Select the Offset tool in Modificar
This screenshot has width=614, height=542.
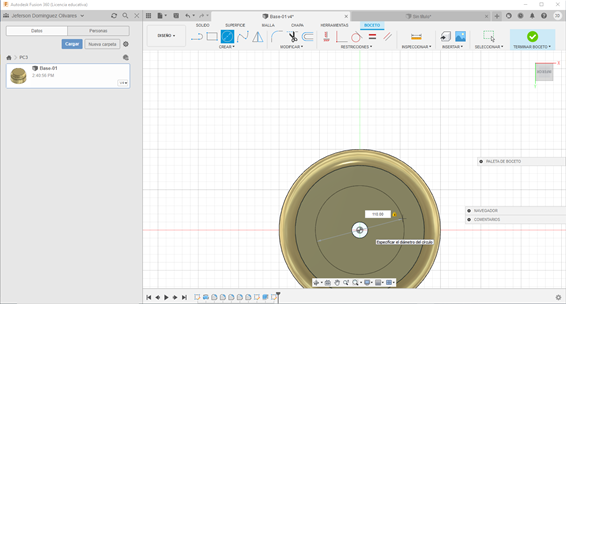click(308, 37)
